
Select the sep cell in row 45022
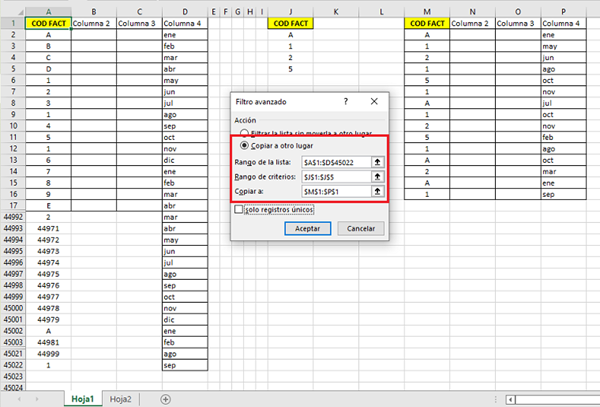(x=185, y=365)
